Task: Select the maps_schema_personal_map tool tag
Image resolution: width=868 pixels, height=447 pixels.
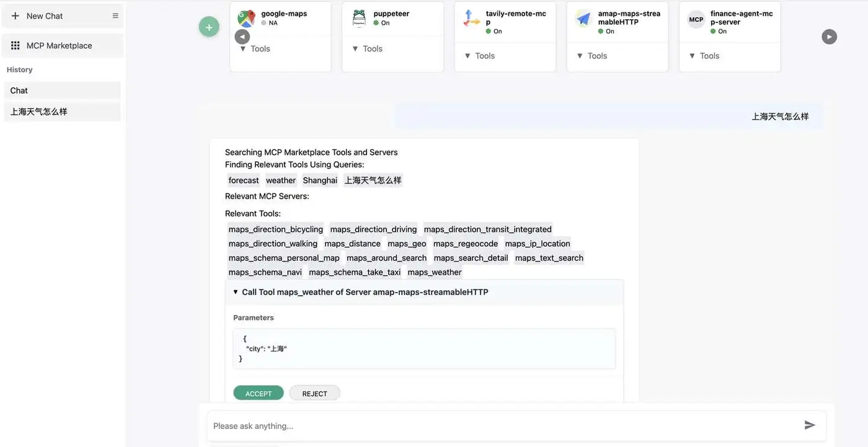Action: click(284, 258)
